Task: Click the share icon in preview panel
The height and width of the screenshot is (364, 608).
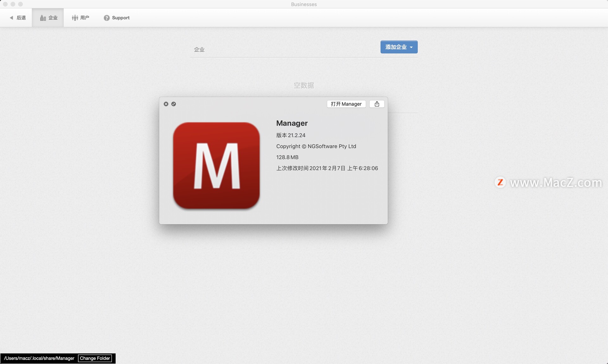Action: click(x=377, y=104)
